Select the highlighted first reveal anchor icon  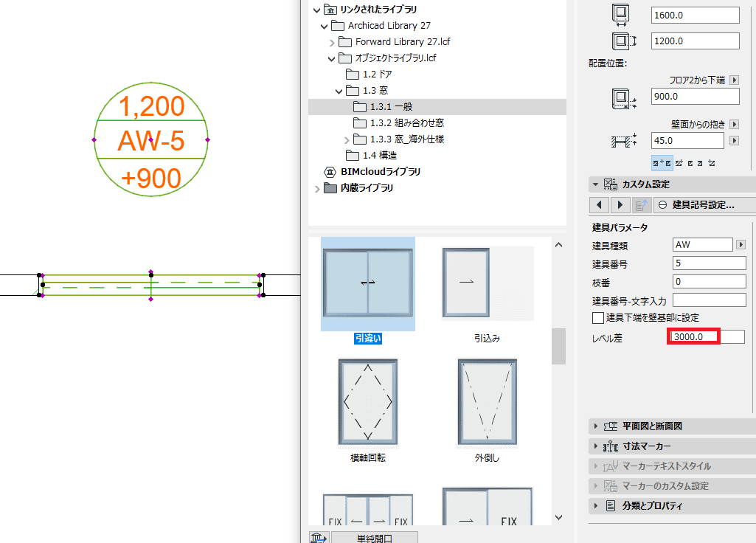click(x=662, y=163)
